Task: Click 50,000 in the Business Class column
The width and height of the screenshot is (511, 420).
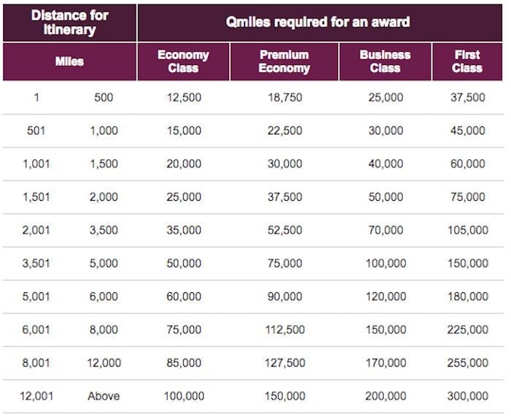Action: point(386,197)
